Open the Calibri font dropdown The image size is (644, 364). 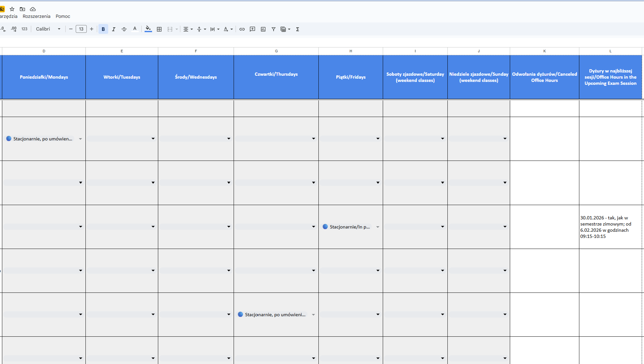point(48,29)
